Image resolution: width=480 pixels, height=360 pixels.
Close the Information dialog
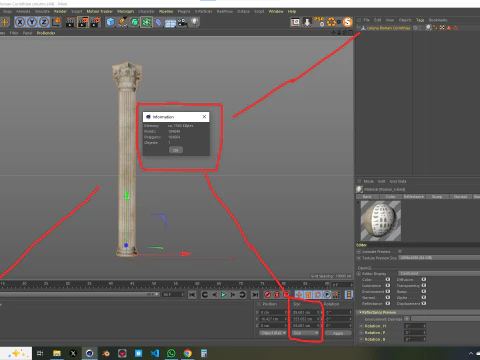click(204, 117)
